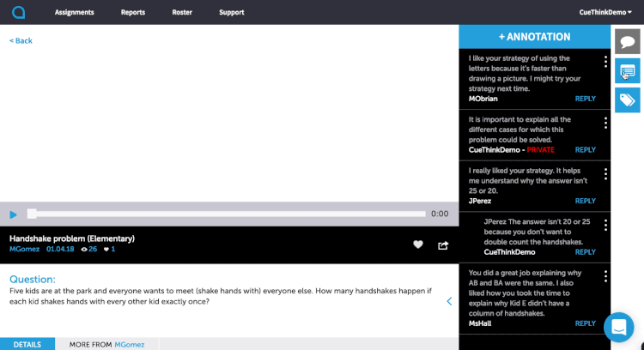
Task: Go back using the Back link
Action: (x=21, y=40)
